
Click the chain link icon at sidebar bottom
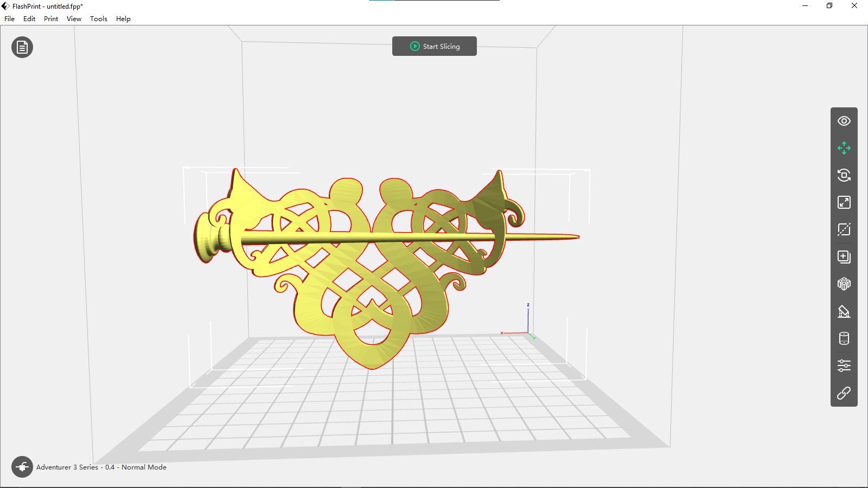[x=844, y=392]
